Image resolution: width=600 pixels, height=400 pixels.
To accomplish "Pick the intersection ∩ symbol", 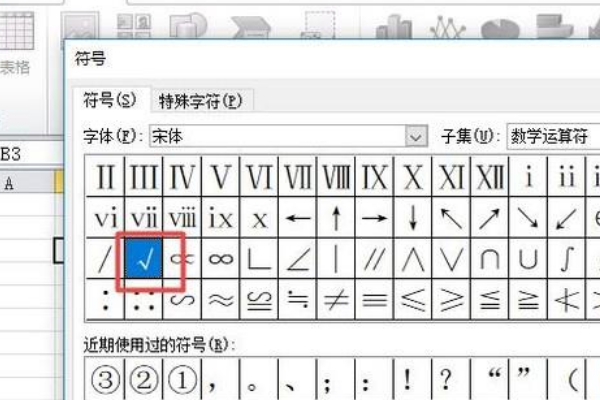I will click(x=490, y=259).
